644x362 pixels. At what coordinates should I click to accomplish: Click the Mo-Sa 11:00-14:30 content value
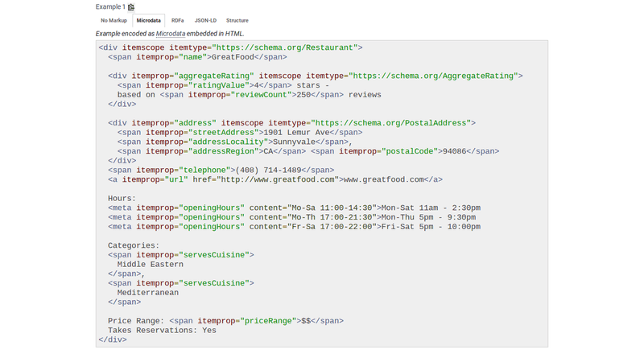tap(330, 208)
